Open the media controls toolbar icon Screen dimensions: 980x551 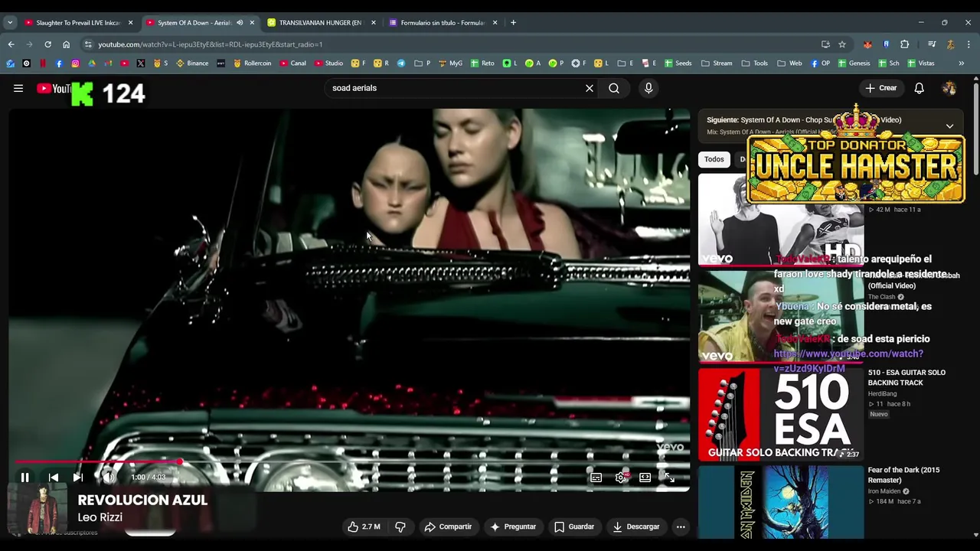click(932, 44)
